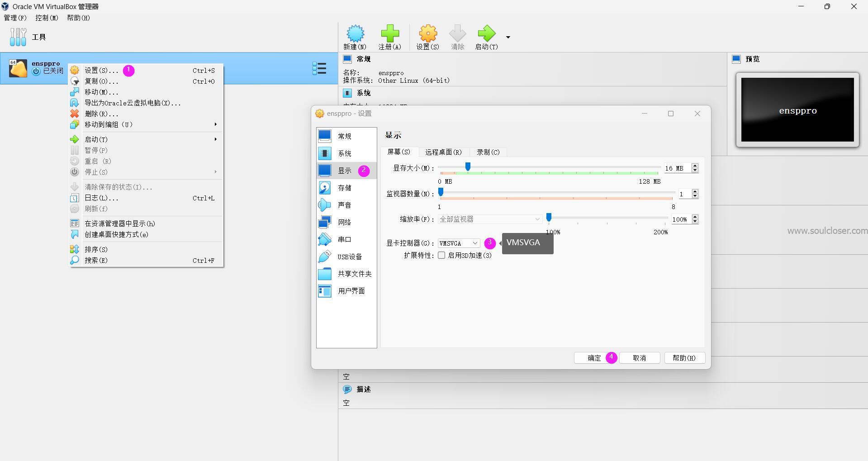Image resolution: width=868 pixels, height=461 pixels.
Task: Switch to the 远程桌面(R) tab
Action: 443,152
